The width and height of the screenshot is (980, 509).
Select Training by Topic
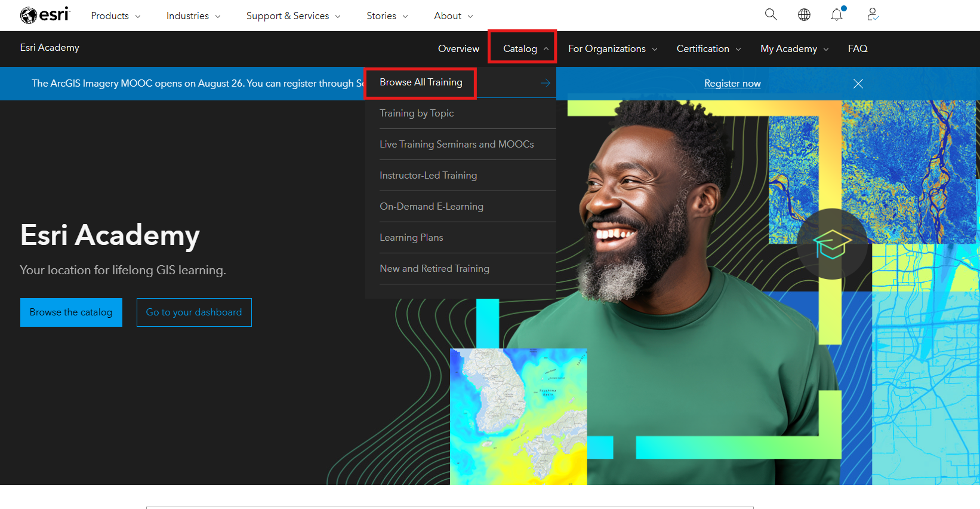click(x=417, y=114)
